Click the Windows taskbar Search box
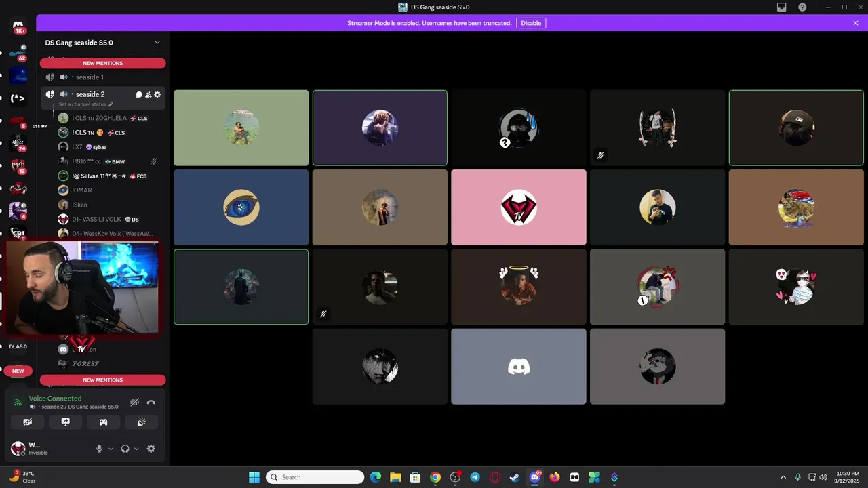 [x=315, y=477]
